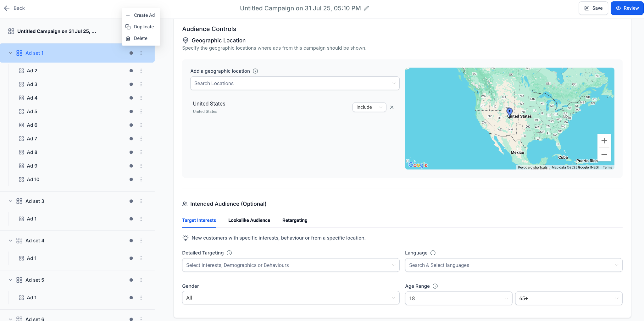Click the info icon beside Detailed Targeting
This screenshot has width=644, height=321.
coord(230,252)
